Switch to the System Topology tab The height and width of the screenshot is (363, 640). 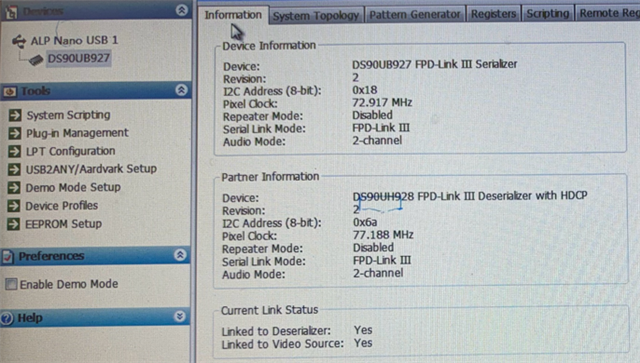316,16
